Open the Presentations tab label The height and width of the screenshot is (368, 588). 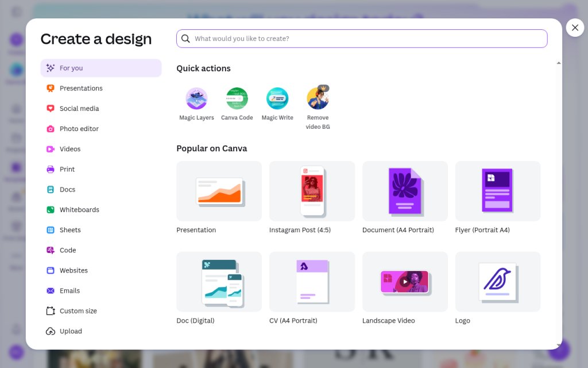pyautogui.click(x=81, y=88)
